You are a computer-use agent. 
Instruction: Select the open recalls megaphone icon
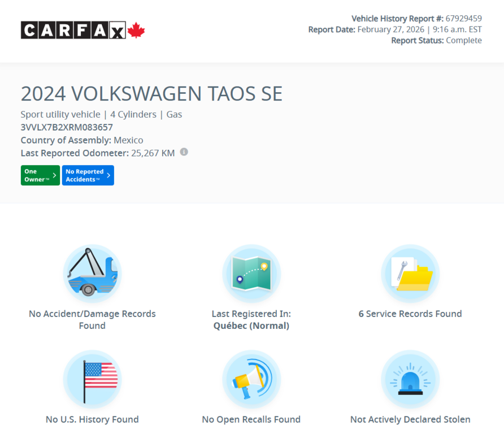coord(251,379)
